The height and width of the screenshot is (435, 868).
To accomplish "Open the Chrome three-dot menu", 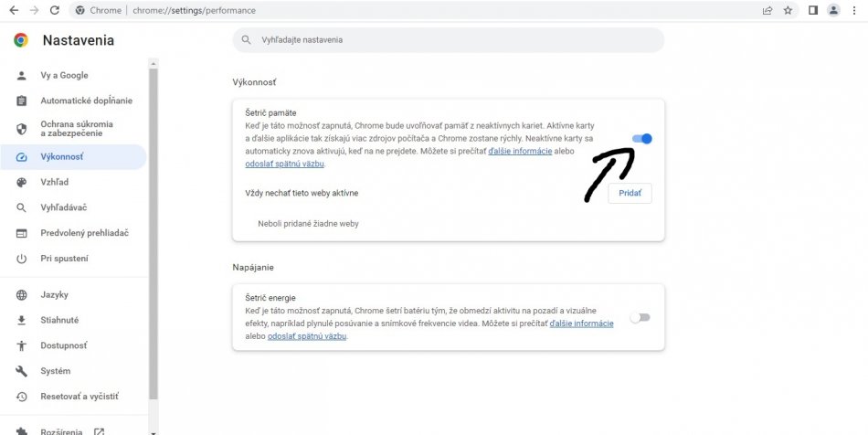I will [x=854, y=10].
